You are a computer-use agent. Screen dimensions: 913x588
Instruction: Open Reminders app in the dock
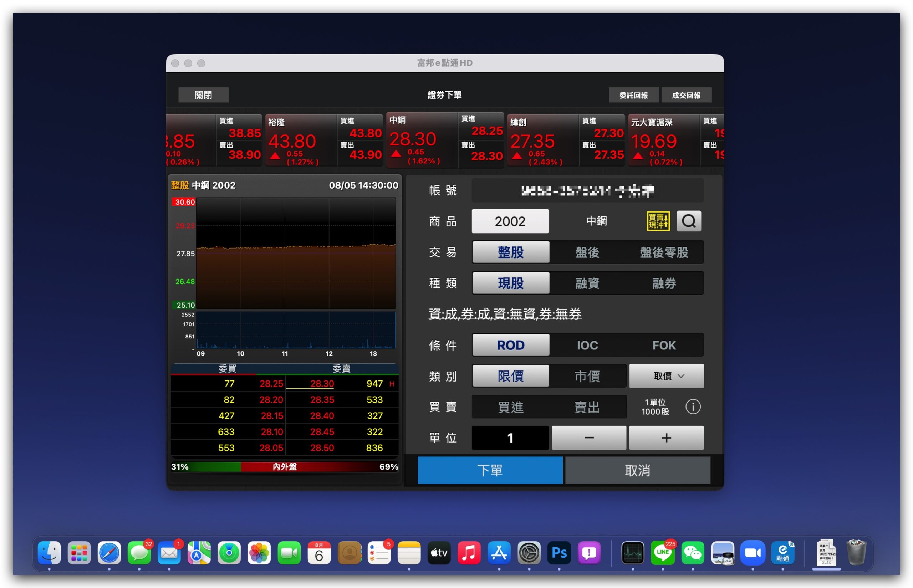(379, 552)
